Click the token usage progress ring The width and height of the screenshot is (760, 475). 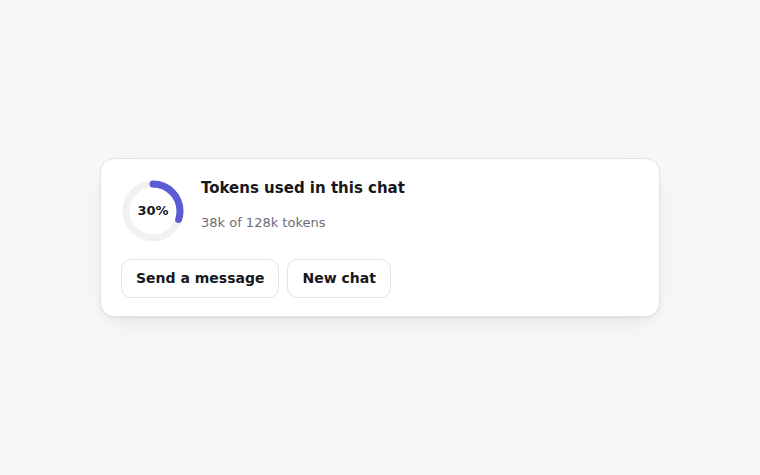(x=153, y=211)
